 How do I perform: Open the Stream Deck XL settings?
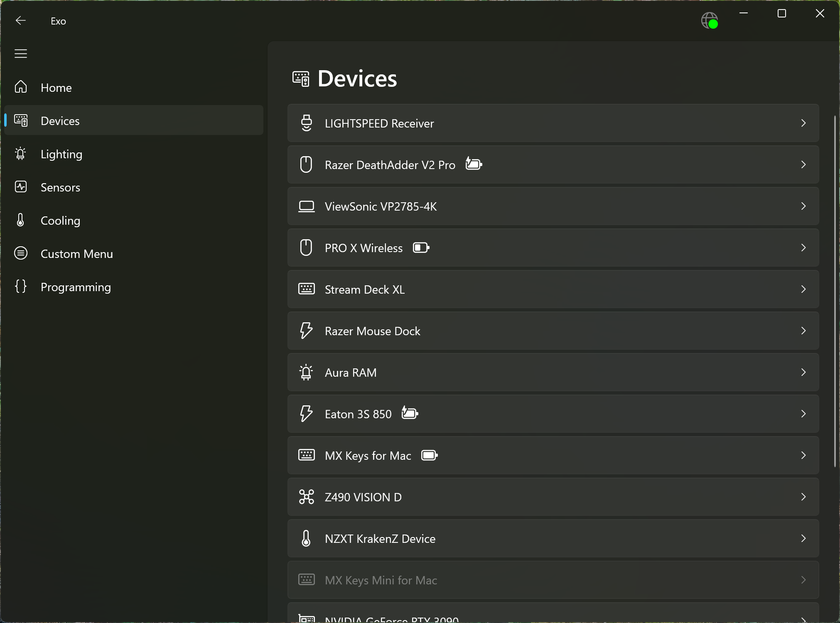[552, 289]
